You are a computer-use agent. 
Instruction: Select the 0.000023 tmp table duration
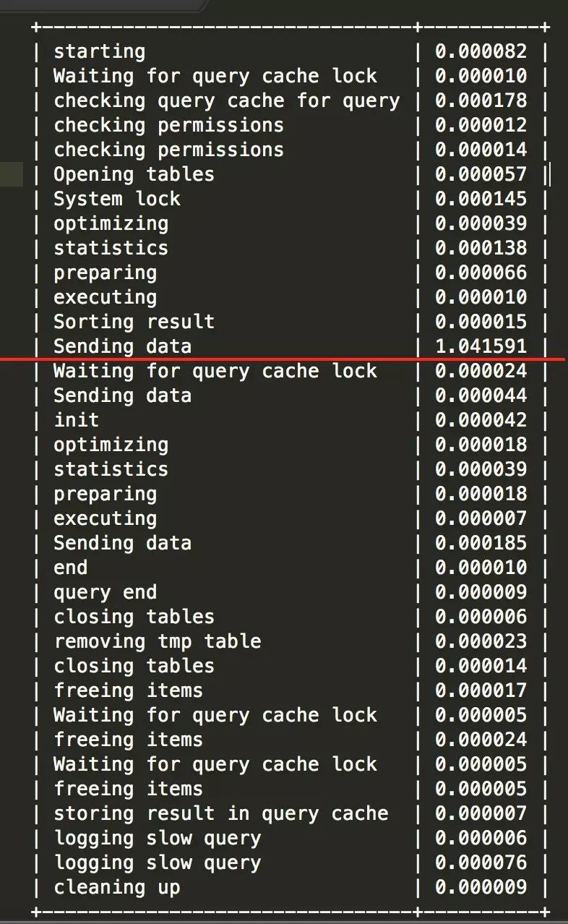[x=481, y=641]
